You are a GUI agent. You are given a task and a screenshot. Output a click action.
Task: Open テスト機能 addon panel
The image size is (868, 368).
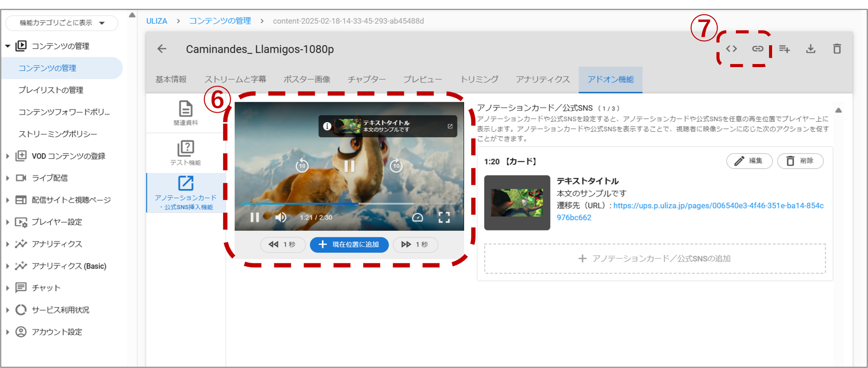pyautogui.click(x=186, y=153)
